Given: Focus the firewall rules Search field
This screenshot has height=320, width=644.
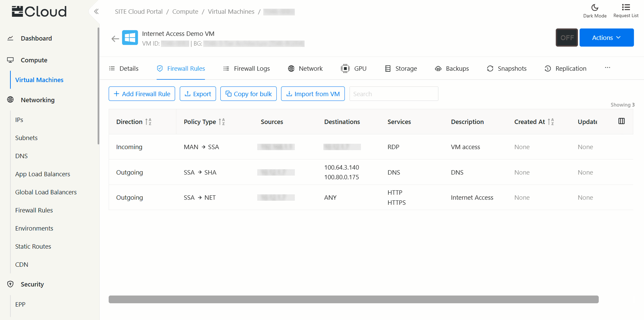Looking at the screenshot, I should (x=393, y=94).
